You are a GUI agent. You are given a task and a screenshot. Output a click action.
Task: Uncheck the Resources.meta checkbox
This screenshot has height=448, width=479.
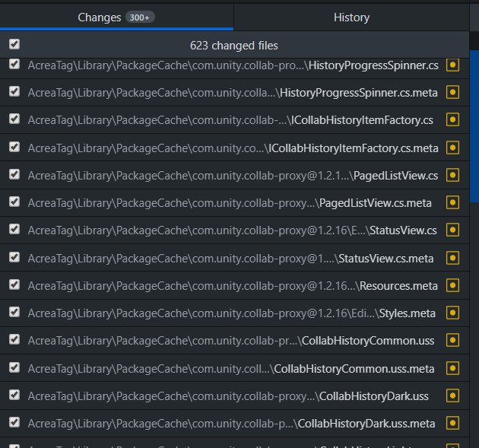coord(14,284)
